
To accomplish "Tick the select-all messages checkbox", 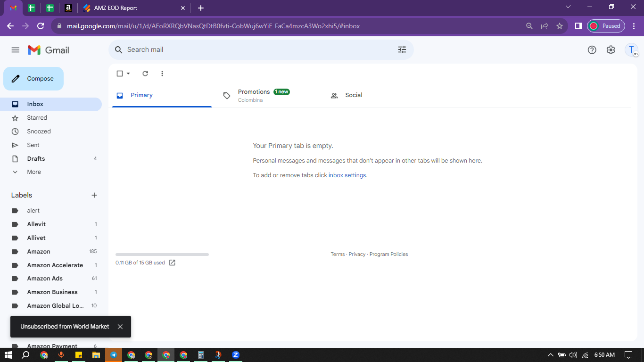I will pyautogui.click(x=120, y=74).
